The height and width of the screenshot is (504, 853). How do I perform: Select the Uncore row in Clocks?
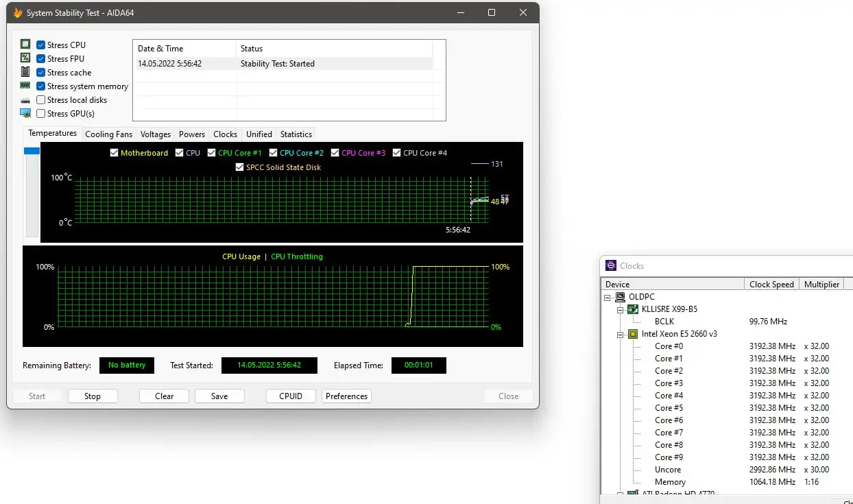tap(727, 470)
